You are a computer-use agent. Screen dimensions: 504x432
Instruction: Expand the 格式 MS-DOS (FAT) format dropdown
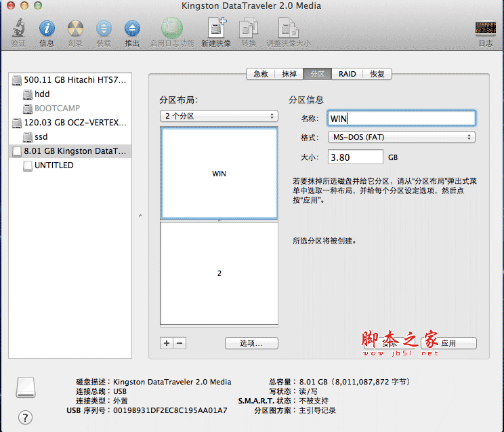click(401, 137)
